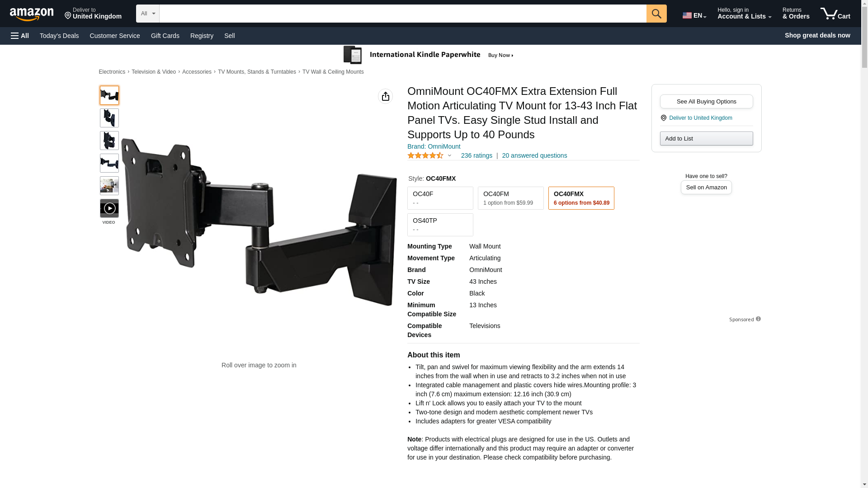The image size is (868, 488).
Task: Click the search text field
Action: click(x=403, y=14)
